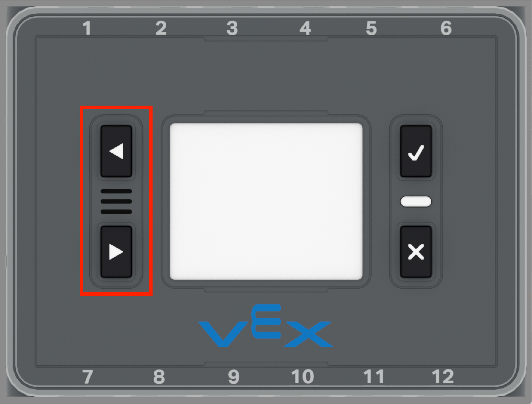Click the X cancel button
Screen dimensions: 532x404
[x=416, y=252]
